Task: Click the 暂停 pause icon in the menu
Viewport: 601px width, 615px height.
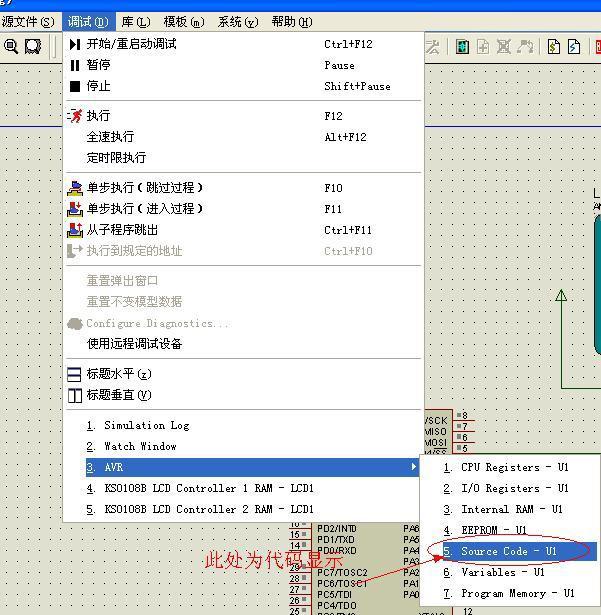Action: (x=75, y=65)
